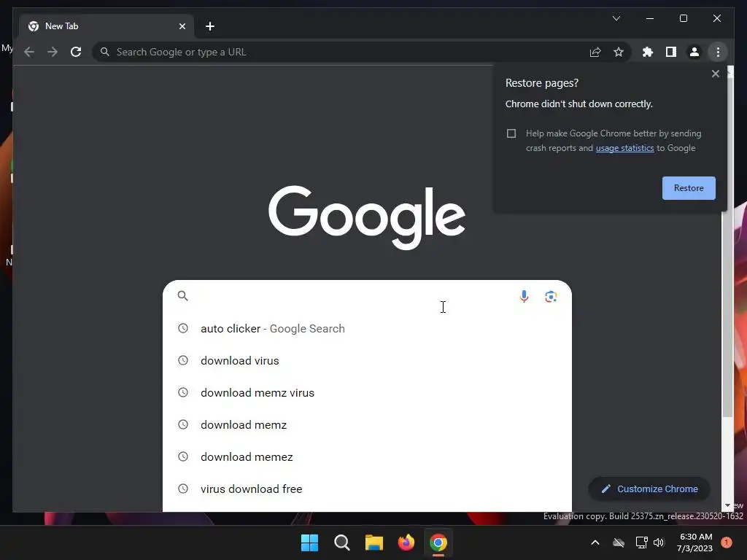Choose the download virus suggestion
747x560 pixels.
point(367,360)
